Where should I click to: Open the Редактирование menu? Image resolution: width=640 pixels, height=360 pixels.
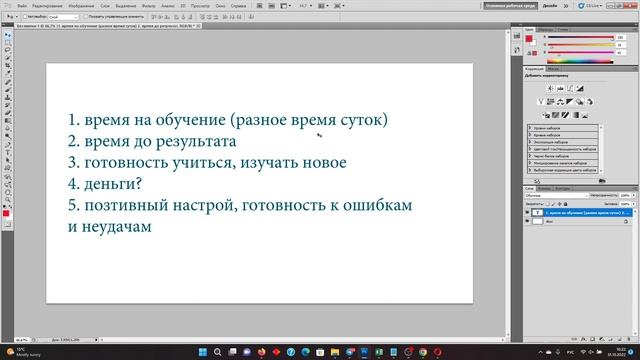coord(47,6)
